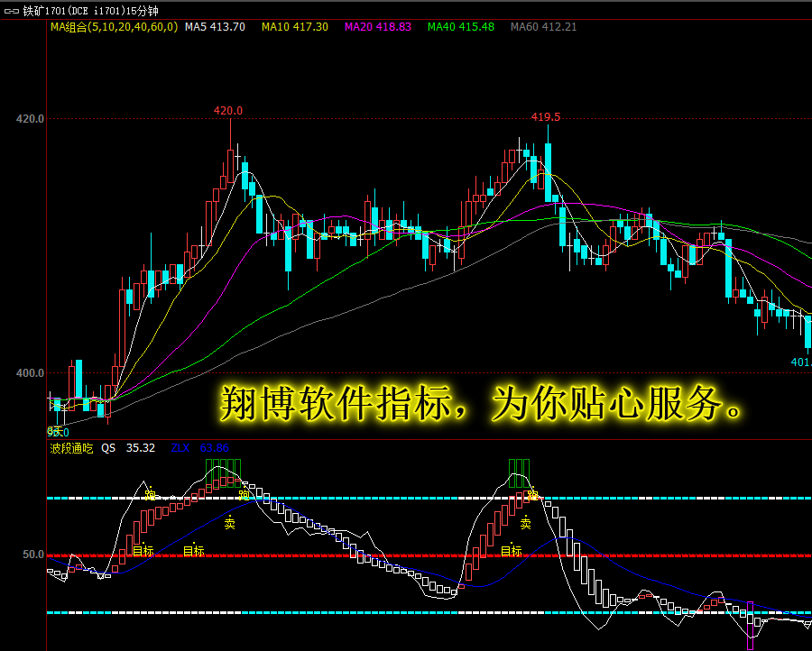Select the blue ZLX 63.86 indicator value
This screenshot has width=812, height=651.
200,448
